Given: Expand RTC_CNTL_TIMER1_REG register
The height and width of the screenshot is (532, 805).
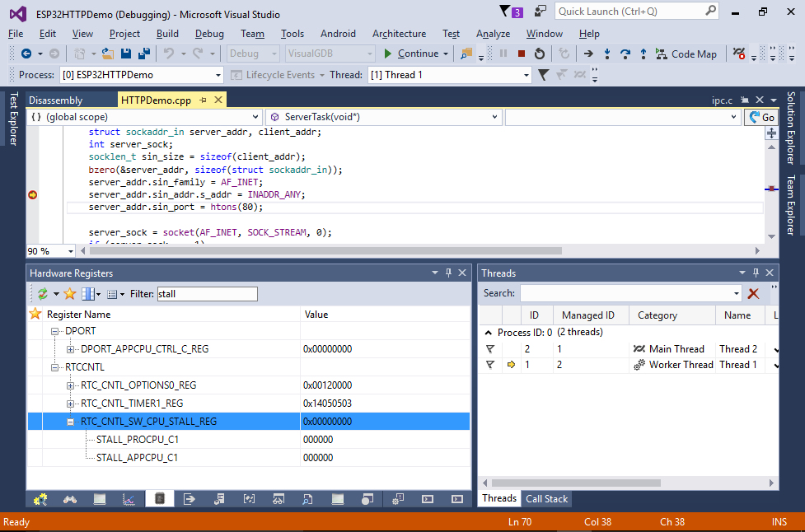Looking at the screenshot, I should coord(70,404).
